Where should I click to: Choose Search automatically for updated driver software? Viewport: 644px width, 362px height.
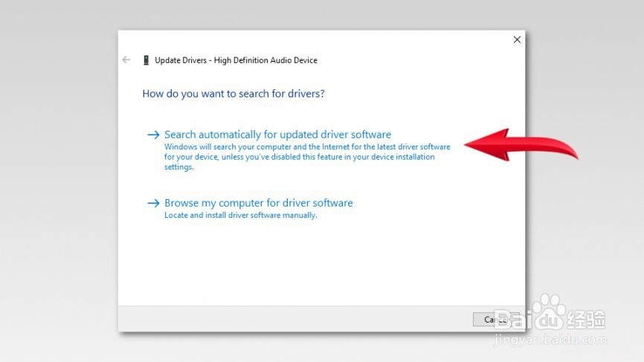tap(277, 135)
